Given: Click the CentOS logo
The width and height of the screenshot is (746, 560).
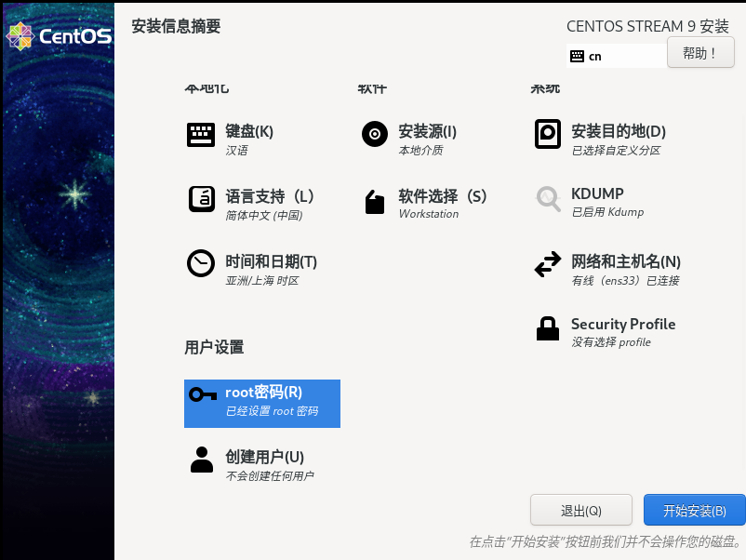Looking at the screenshot, I should [59, 36].
